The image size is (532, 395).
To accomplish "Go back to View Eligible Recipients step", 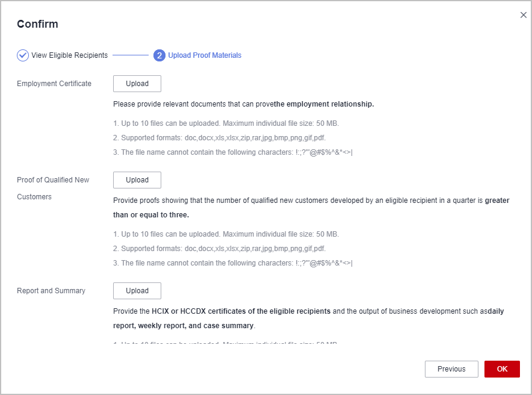I will click(69, 55).
